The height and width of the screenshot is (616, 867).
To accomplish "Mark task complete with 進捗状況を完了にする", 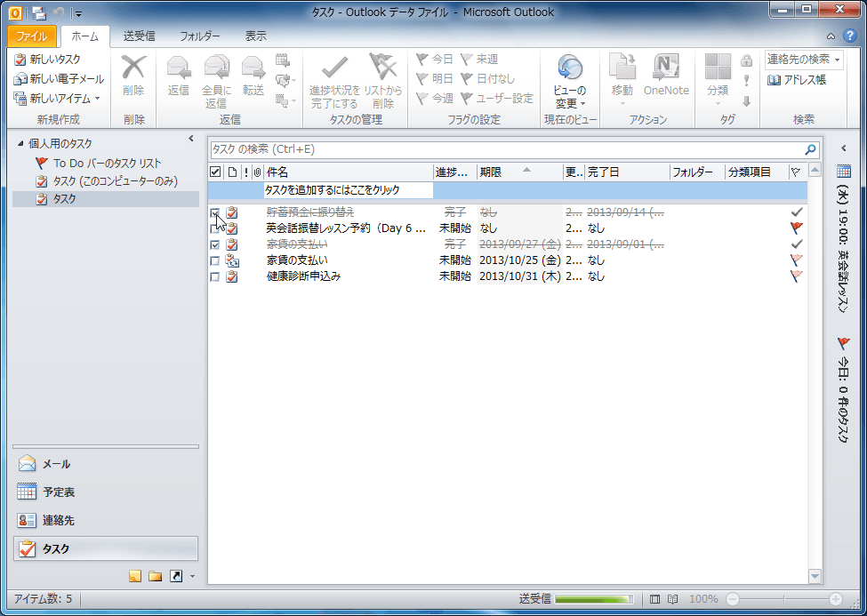I will coord(334,81).
